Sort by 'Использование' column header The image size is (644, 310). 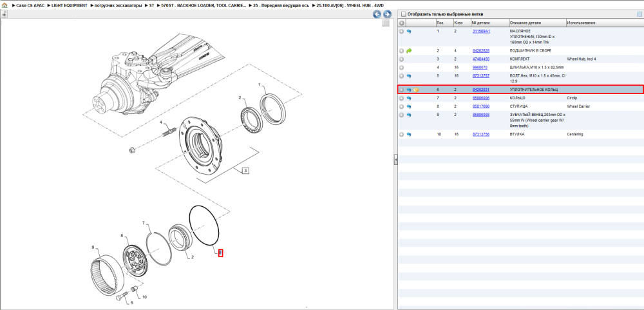tap(605, 23)
